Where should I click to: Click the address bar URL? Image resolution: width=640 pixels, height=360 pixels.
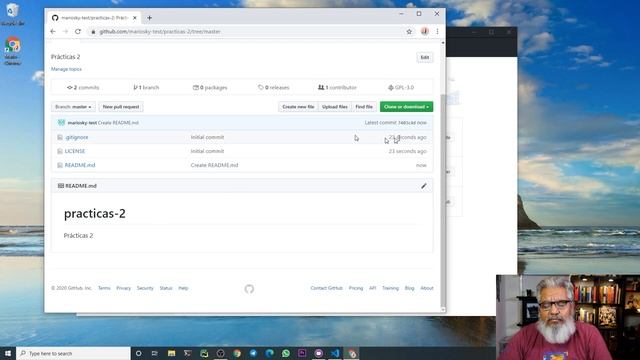(160, 31)
